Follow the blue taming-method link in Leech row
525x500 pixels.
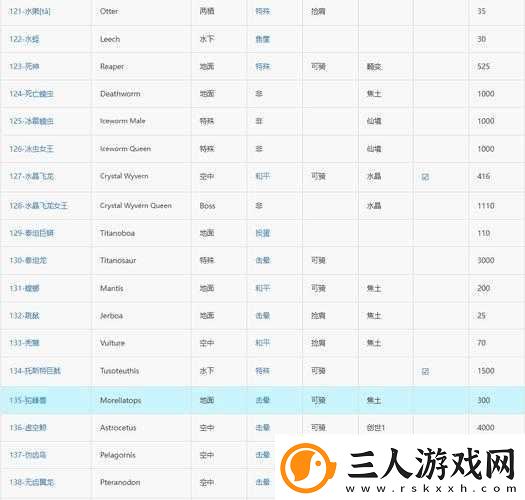(x=262, y=39)
